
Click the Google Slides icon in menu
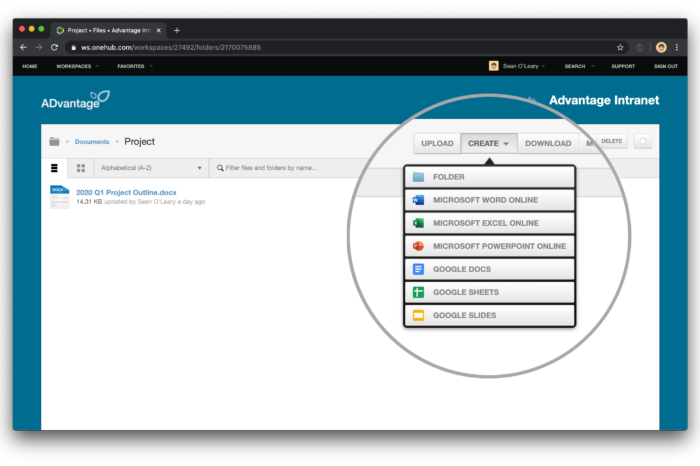pos(418,315)
